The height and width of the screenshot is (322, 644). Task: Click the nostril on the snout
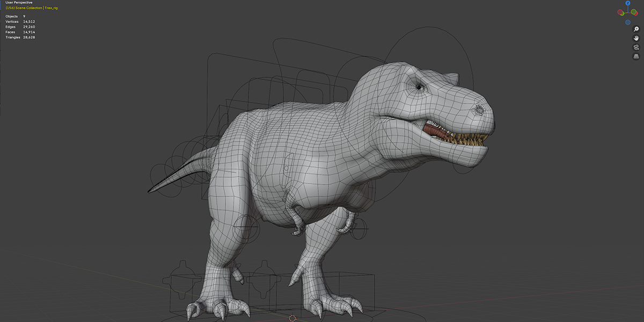(x=477, y=110)
